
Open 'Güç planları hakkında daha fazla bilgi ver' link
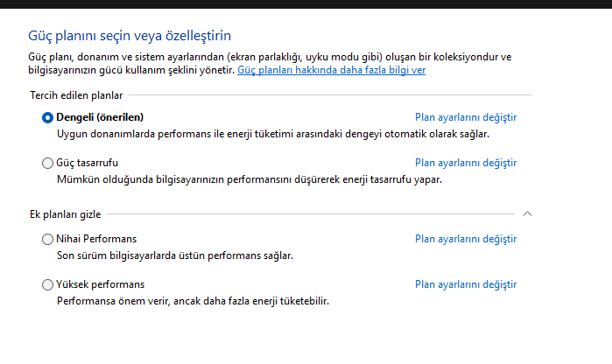tap(331, 70)
